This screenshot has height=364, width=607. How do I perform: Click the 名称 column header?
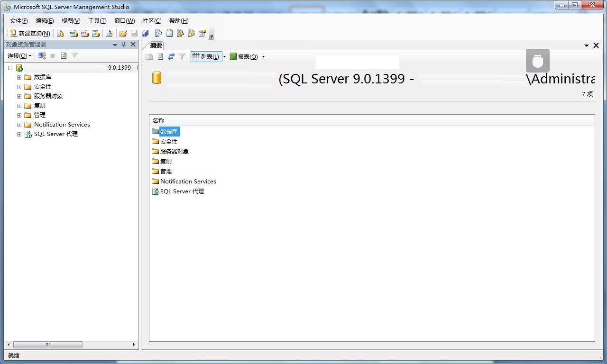click(372, 121)
